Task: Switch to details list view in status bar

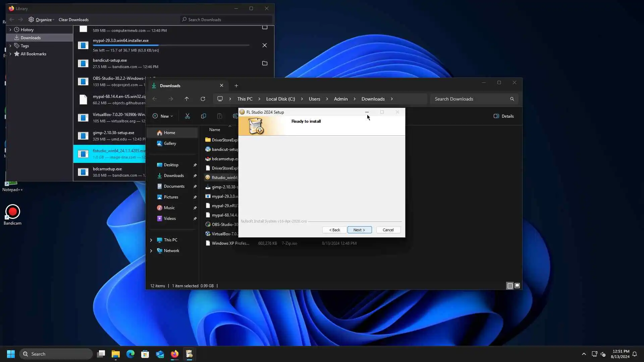Action: tap(510, 286)
